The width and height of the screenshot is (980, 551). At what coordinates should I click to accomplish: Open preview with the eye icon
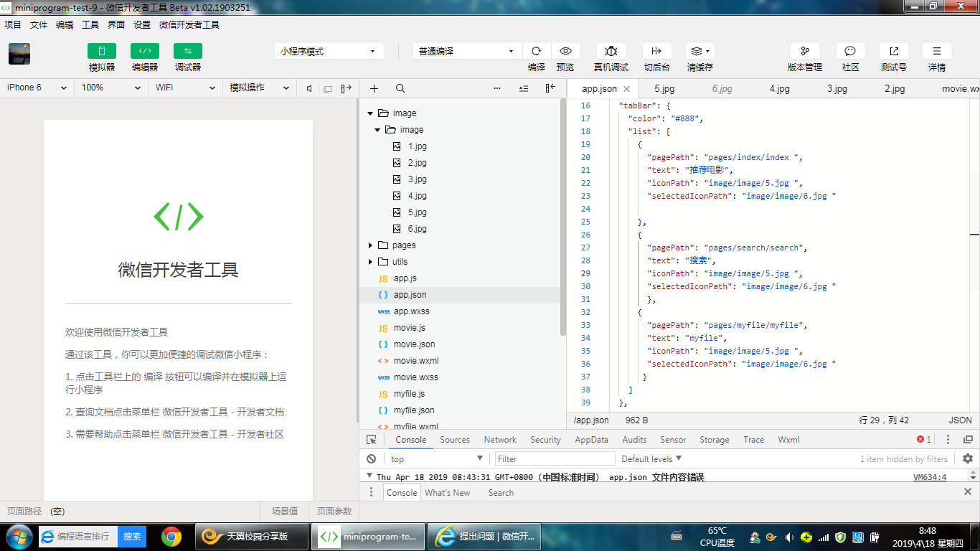tap(565, 51)
